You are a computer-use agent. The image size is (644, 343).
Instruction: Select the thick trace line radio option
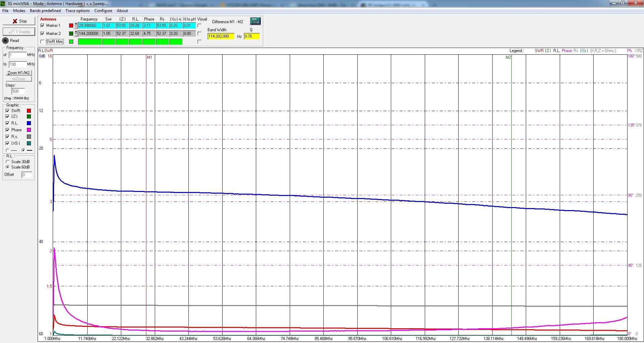coord(23,150)
